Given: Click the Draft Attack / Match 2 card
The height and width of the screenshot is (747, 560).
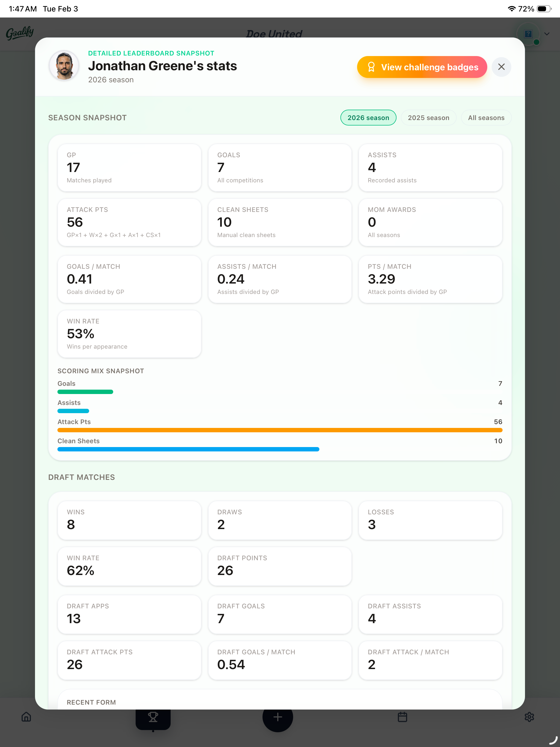Looking at the screenshot, I should click(430, 661).
